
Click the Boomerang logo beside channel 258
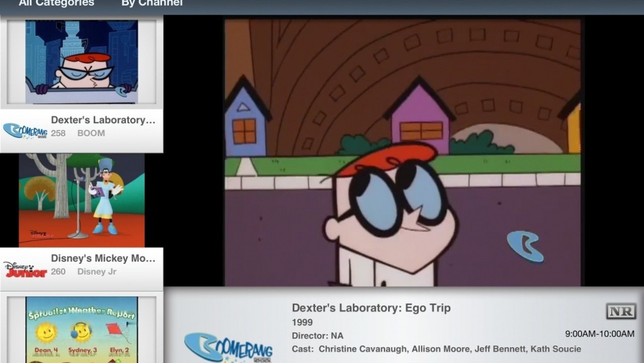point(25,131)
